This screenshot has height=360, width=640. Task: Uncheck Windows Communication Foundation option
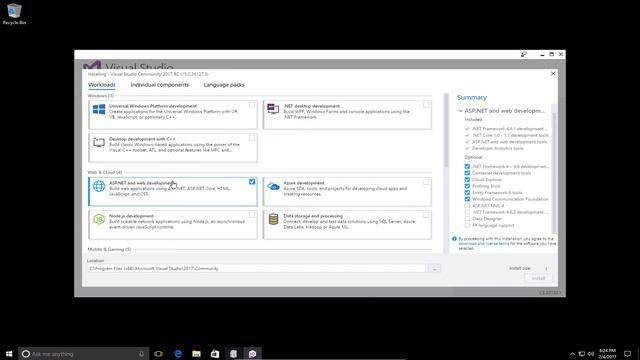pos(467,199)
